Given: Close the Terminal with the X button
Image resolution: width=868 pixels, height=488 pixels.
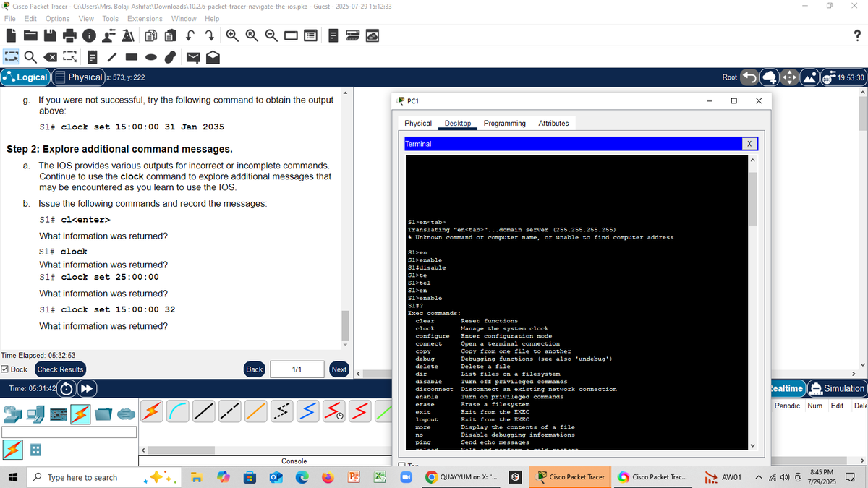Looking at the screenshot, I should point(750,144).
